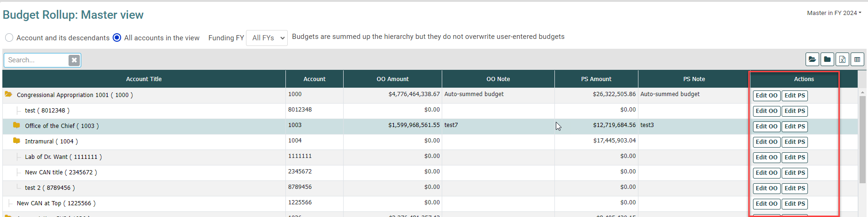The width and height of the screenshot is (868, 217).
Task: Click the collapse all folders icon
Action: [x=827, y=60]
